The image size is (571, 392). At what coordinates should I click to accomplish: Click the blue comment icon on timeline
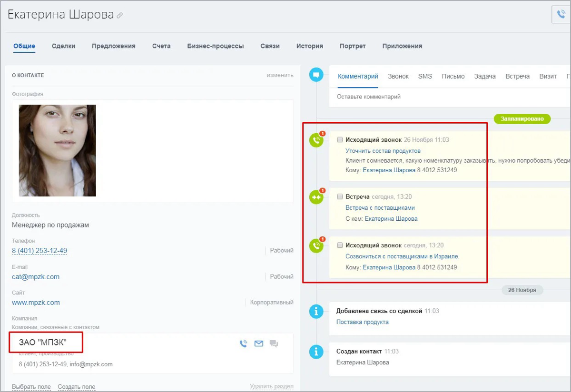316,75
